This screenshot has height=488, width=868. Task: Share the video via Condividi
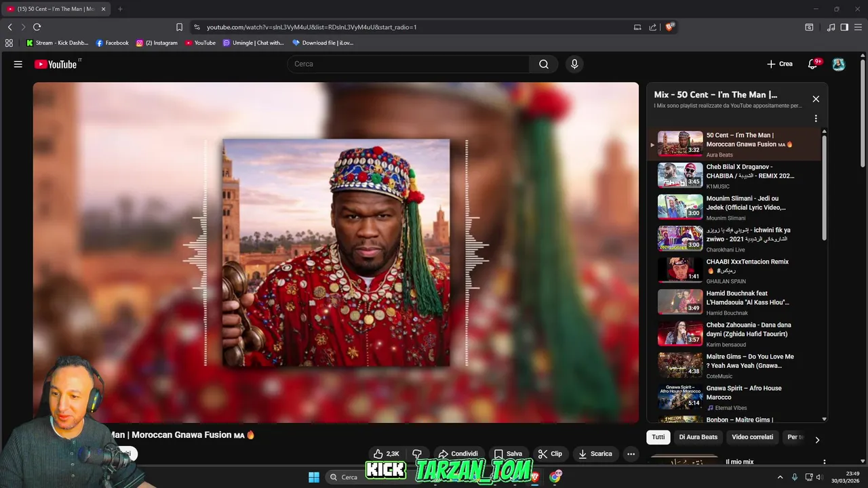(458, 454)
